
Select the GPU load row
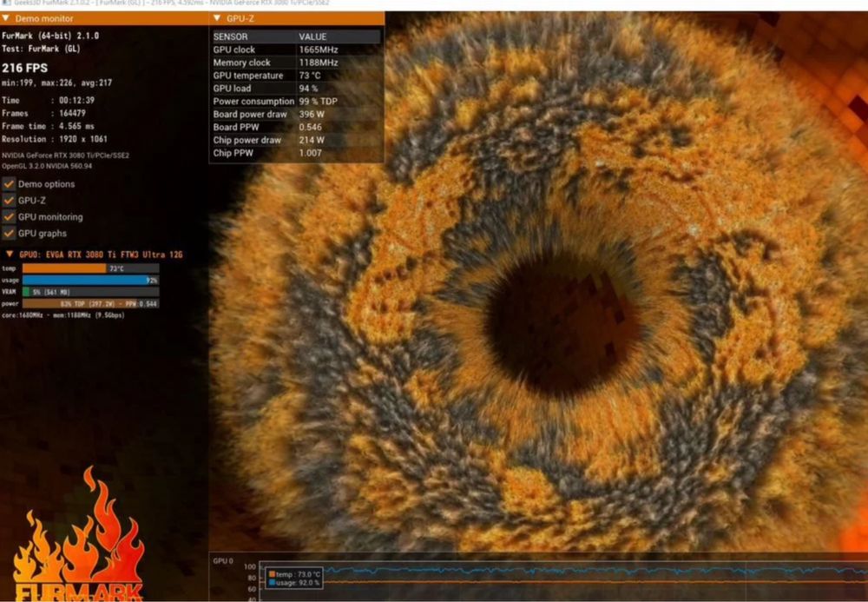[x=297, y=88]
